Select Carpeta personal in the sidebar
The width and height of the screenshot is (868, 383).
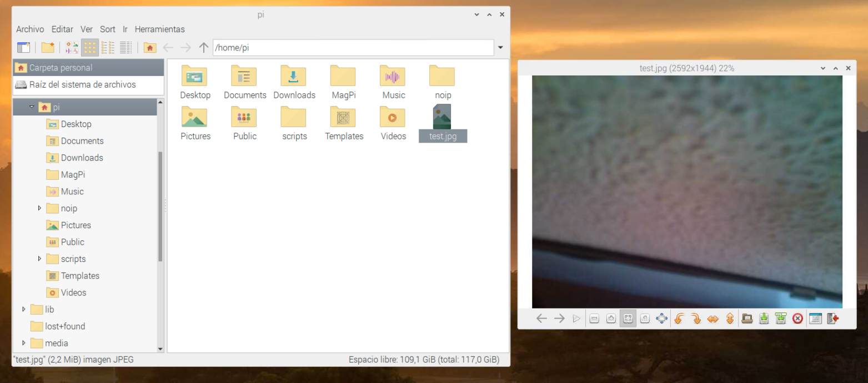(x=61, y=68)
